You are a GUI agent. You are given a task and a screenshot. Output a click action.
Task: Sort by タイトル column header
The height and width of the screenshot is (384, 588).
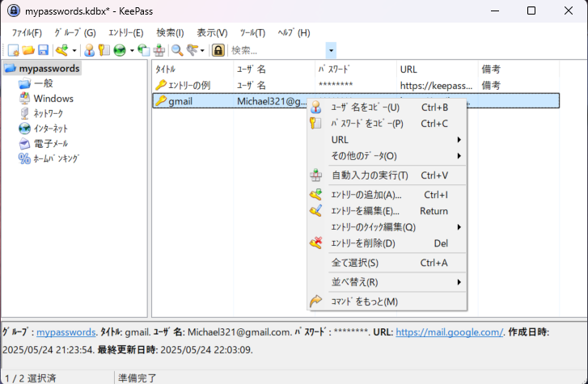click(x=192, y=70)
